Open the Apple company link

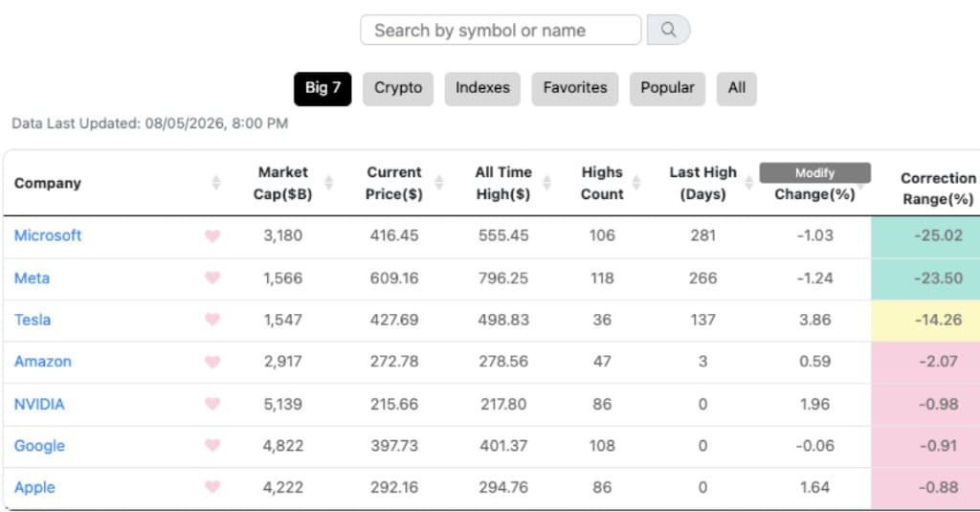34,488
